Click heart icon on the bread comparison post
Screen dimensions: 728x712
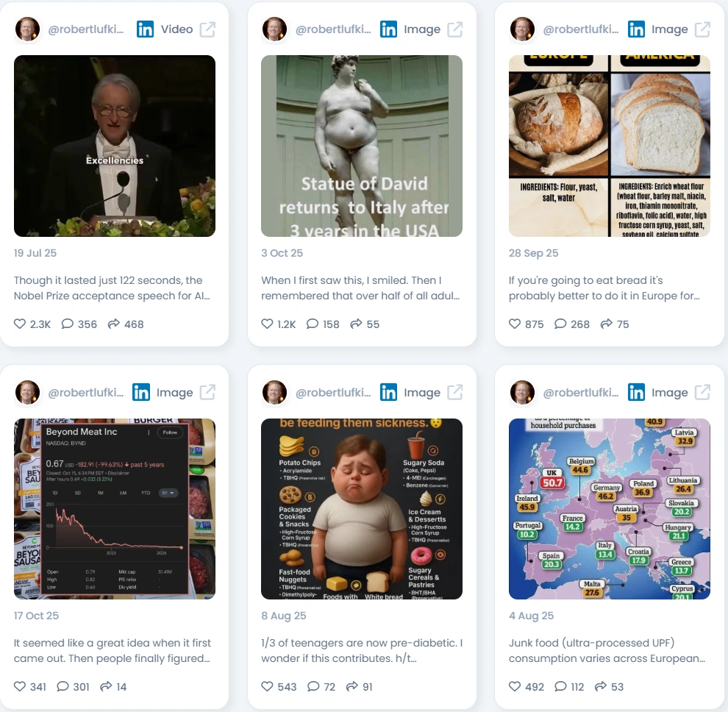(x=515, y=324)
